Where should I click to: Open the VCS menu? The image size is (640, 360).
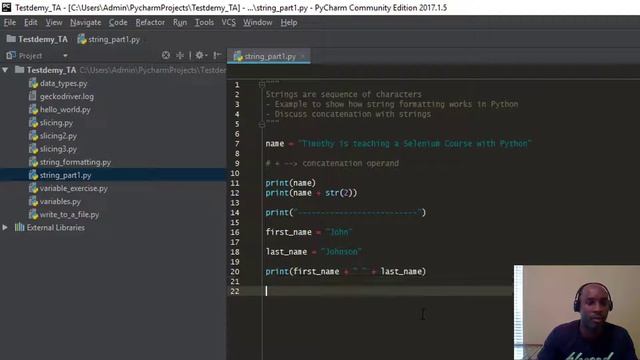point(229,22)
